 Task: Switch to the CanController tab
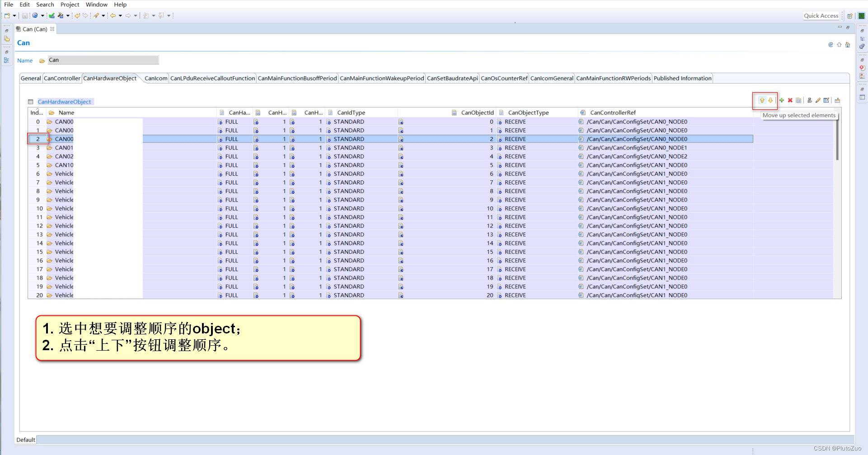(62, 78)
